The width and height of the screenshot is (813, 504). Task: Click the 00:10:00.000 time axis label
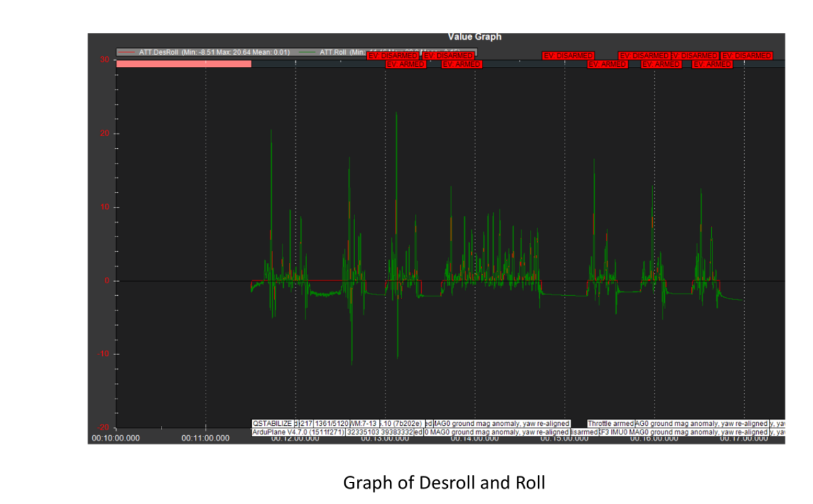point(115,438)
